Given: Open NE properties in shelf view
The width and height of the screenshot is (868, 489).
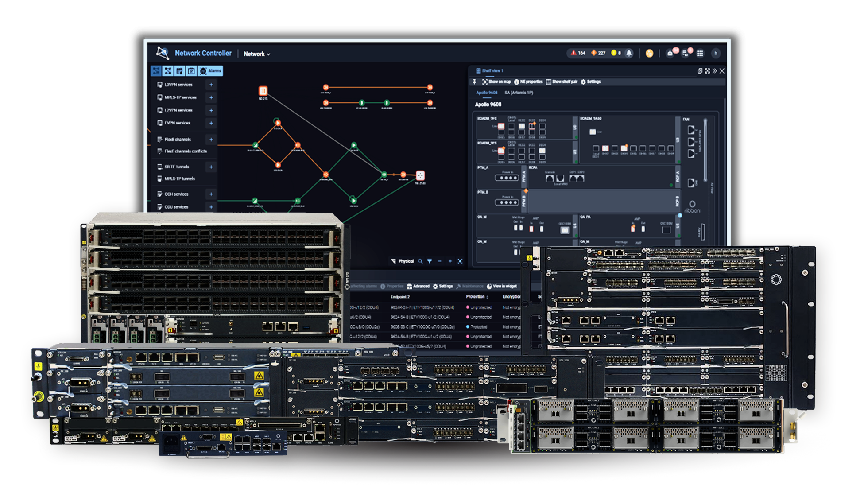Looking at the screenshot, I should 528,82.
